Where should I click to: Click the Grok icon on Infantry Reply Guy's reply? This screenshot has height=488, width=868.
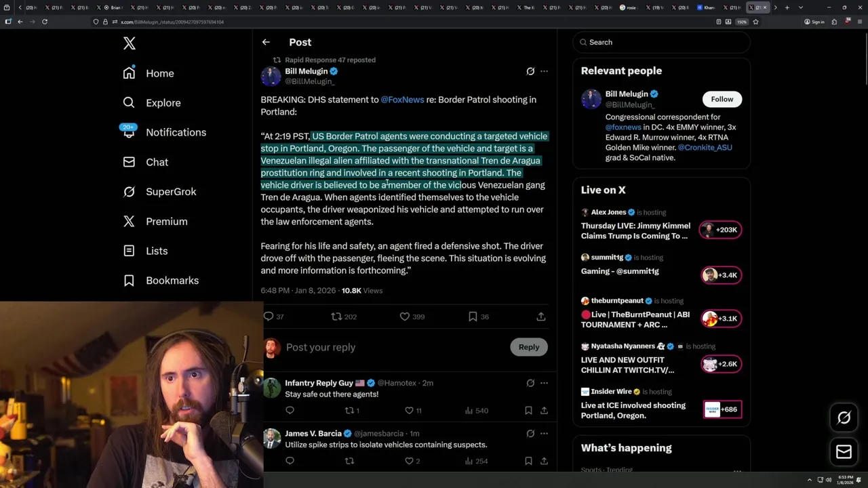[530, 383]
